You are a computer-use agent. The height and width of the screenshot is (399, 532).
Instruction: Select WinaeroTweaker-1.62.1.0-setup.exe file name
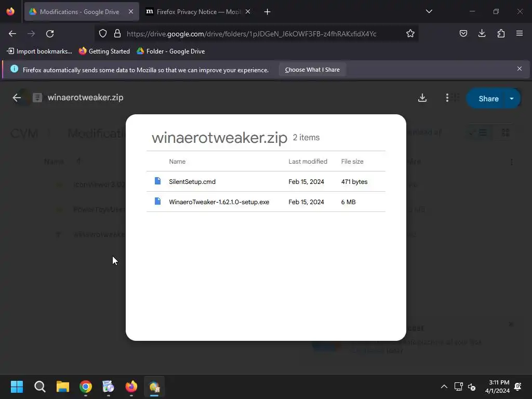(219, 202)
